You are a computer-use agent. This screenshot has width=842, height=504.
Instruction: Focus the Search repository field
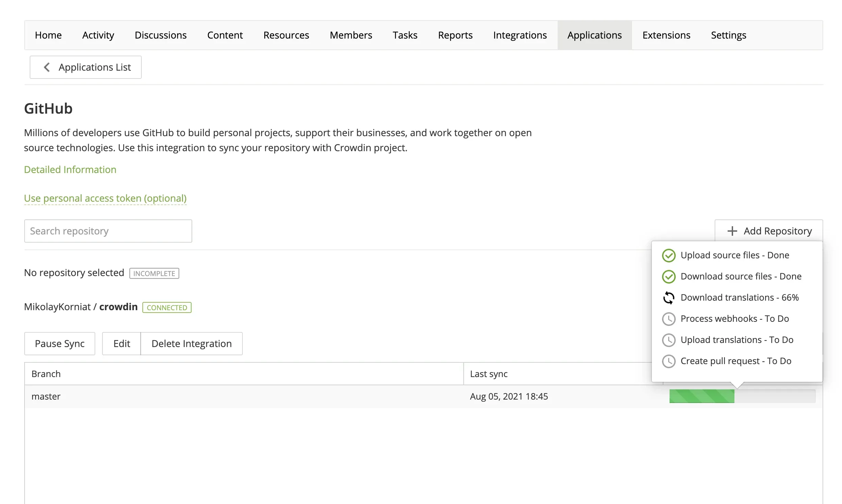108,231
